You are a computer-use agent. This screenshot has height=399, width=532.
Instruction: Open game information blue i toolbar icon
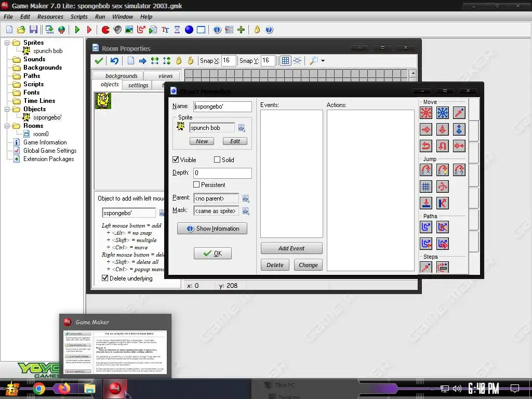(217, 30)
